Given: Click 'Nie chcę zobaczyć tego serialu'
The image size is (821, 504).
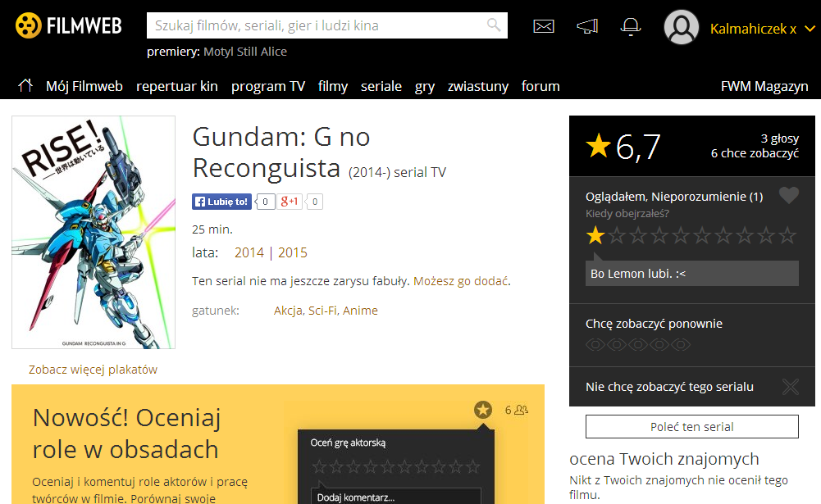Looking at the screenshot, I should coord(669,387).
